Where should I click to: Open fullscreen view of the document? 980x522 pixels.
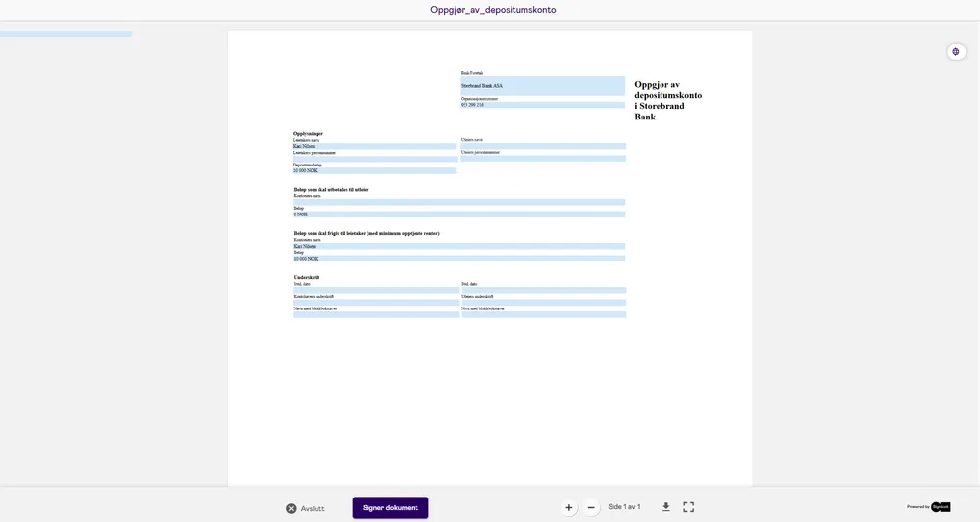pyautogui.click(x=688, y=507)
